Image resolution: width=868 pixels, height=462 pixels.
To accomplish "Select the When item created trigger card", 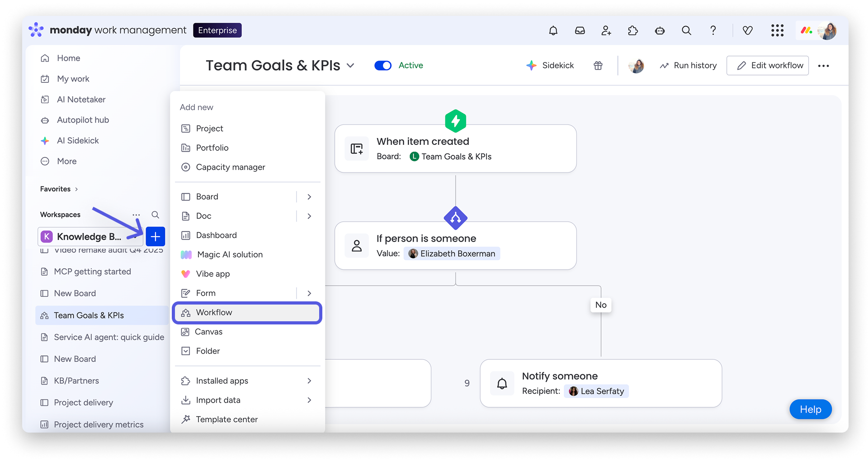I will (x=455, y=149).
